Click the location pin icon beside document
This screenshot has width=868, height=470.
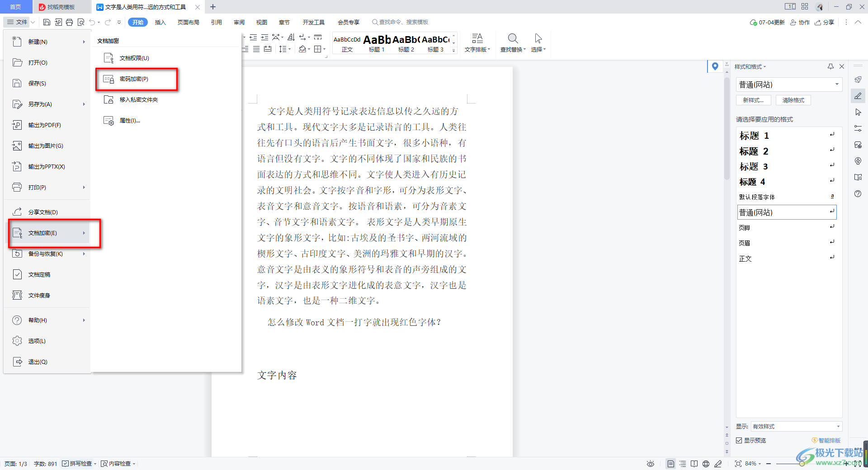pyautogui.click(x=715, y=66)
